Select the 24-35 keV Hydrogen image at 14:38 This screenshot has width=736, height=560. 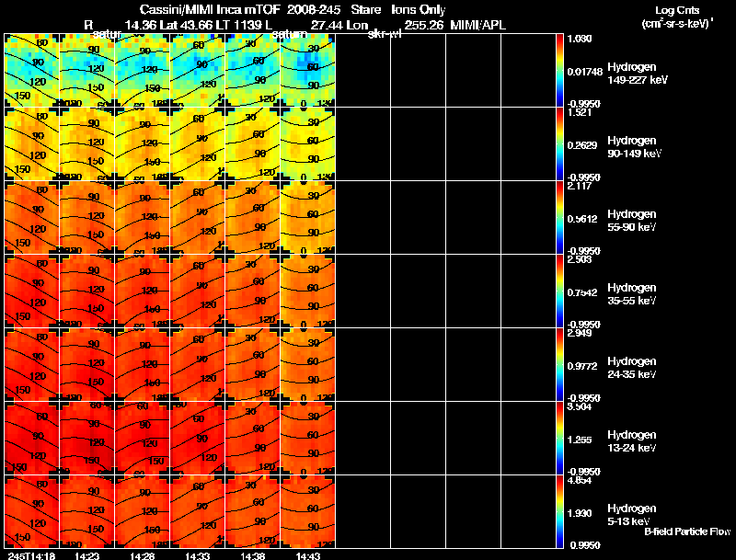tap(252, 365)
